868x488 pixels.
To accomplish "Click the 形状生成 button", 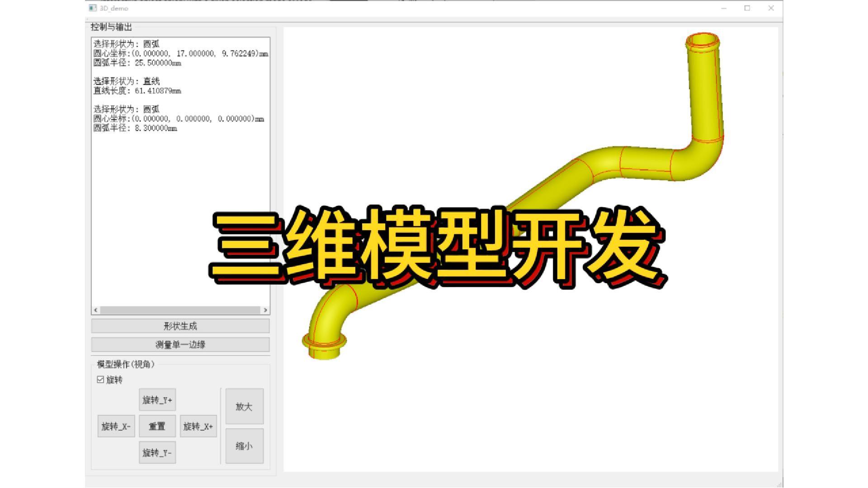I will (x=180, y=326).
